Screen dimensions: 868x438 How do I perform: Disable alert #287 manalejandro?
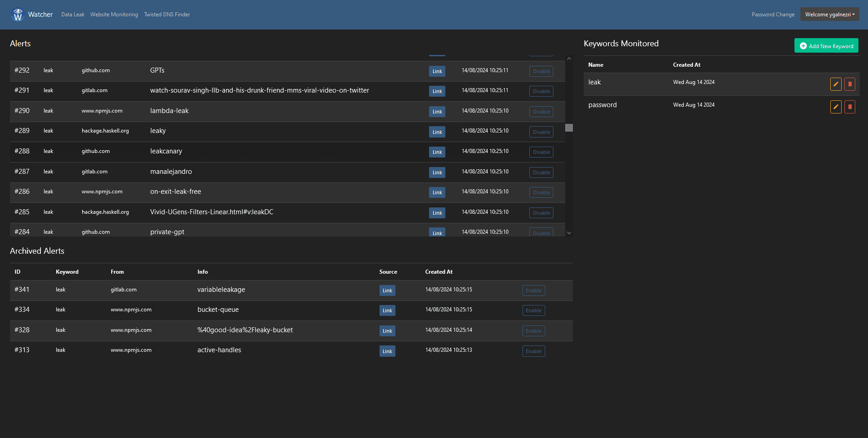click(x=541, y=172)
